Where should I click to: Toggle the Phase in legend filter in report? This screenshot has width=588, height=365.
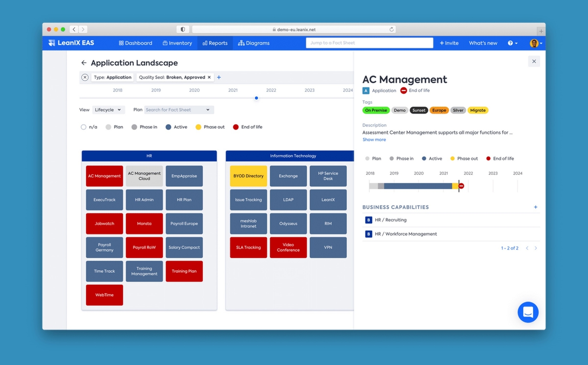click(144, 127)
